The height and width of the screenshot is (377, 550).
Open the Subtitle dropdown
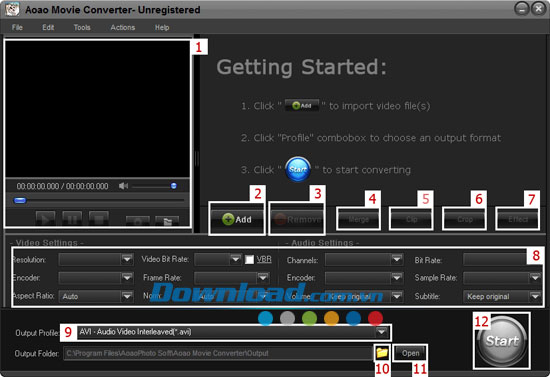tap(535, 296)
